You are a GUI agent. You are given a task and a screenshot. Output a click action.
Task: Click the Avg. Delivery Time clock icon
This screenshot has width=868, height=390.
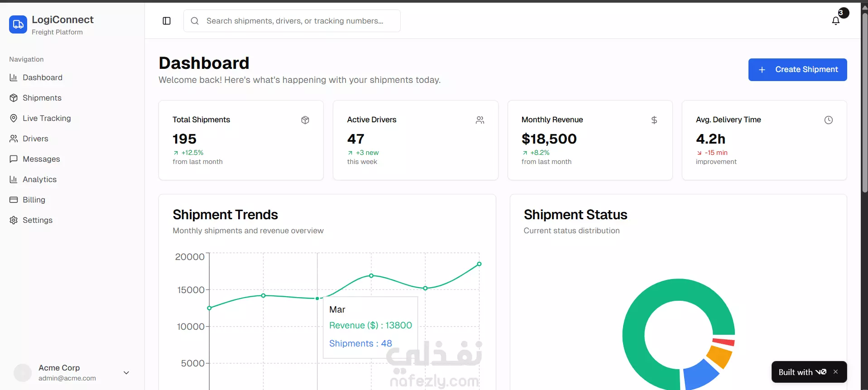829,120
